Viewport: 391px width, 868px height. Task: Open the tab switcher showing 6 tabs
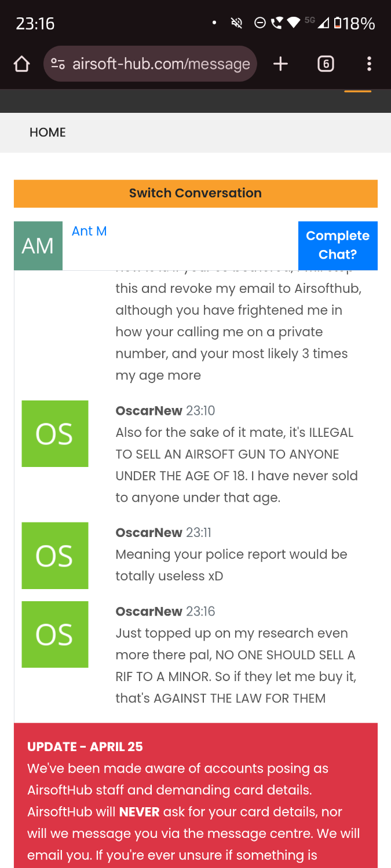(326, 64)
